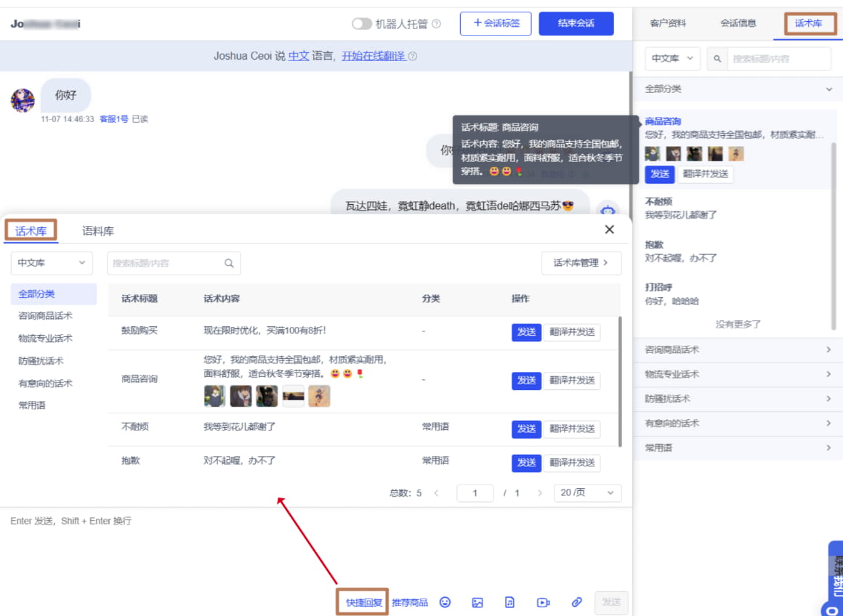Click 翻译并发送 under 商品咨询 in sidebar
843x616 pixels.
(x=706, y=174)
